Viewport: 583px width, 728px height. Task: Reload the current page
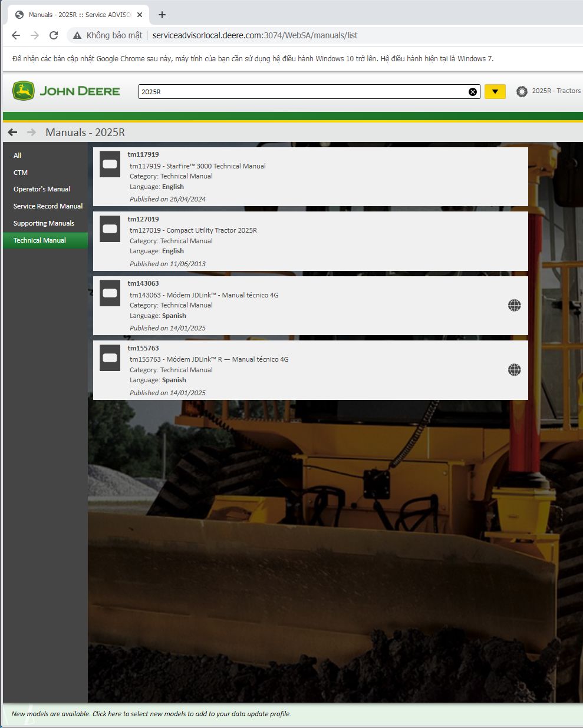[53, 35]
